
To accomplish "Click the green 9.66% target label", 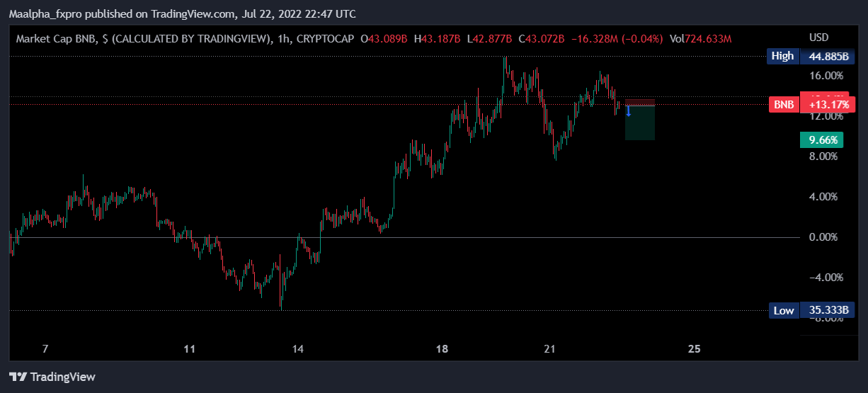I will coord(823,140).
